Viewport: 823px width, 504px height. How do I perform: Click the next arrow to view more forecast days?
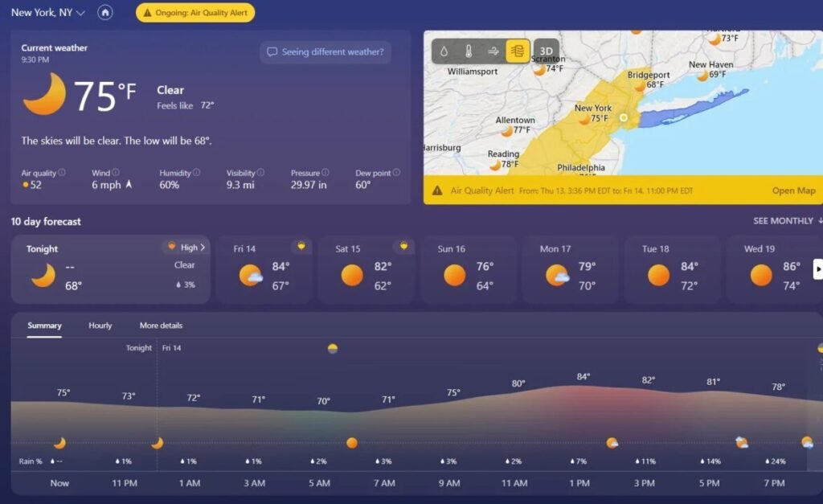click(x=817, y=269)
